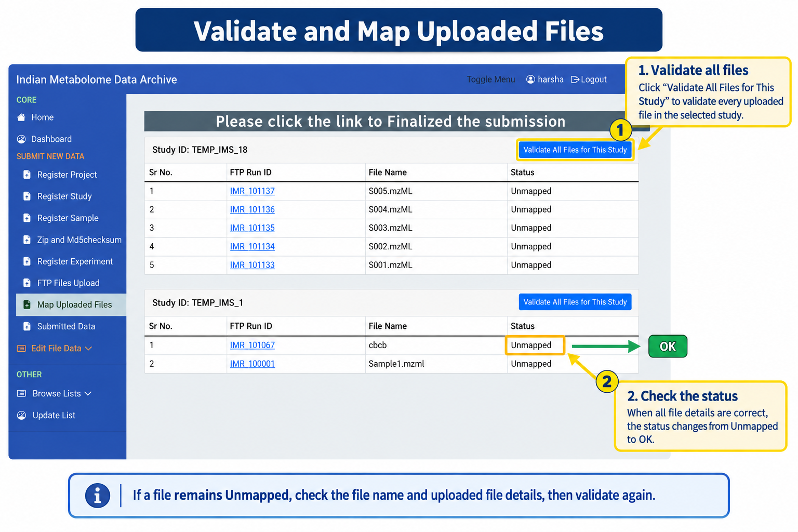798x532 pixels.
Task: Click the FTP Files Upload file icon
Action: pyautogui.click(x=27, y=283)
